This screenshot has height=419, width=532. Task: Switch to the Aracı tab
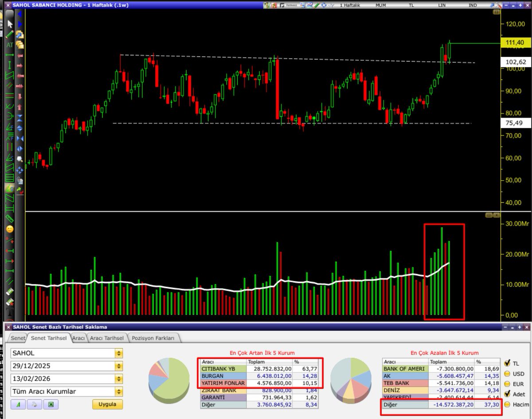[78, 338]
